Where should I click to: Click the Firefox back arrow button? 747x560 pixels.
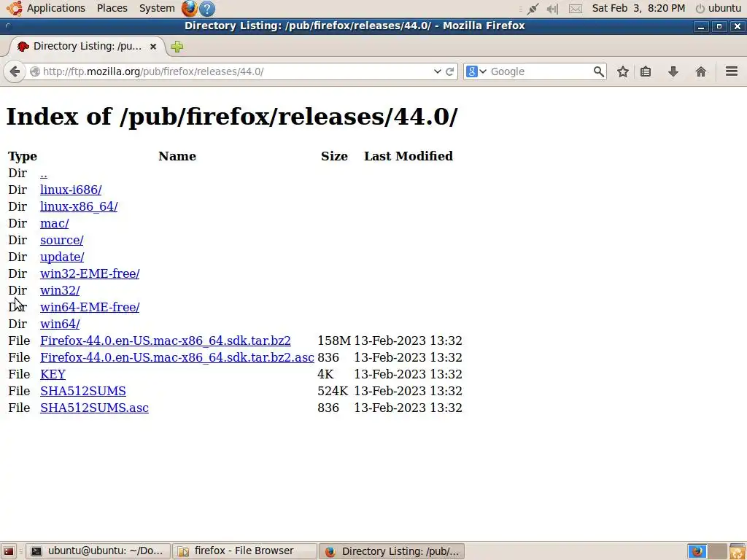pyautogui.click(x=15, y=72)
